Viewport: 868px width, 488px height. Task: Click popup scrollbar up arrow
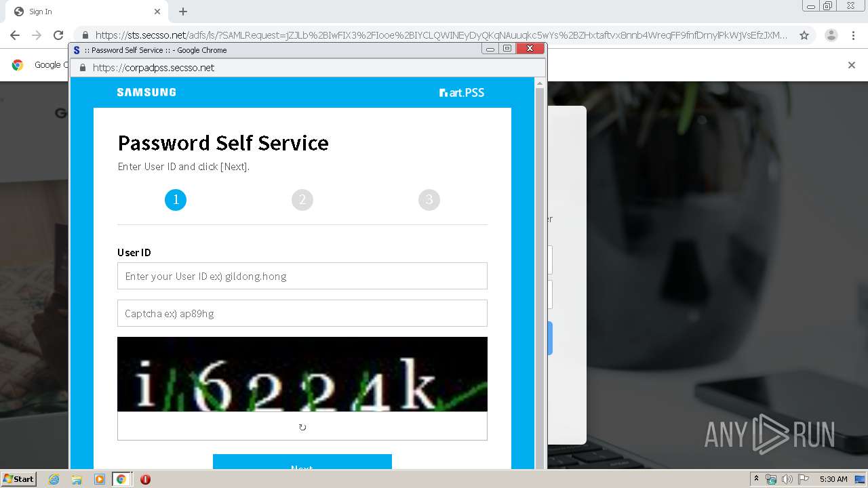pyautogui.click(x=540, y=83)
